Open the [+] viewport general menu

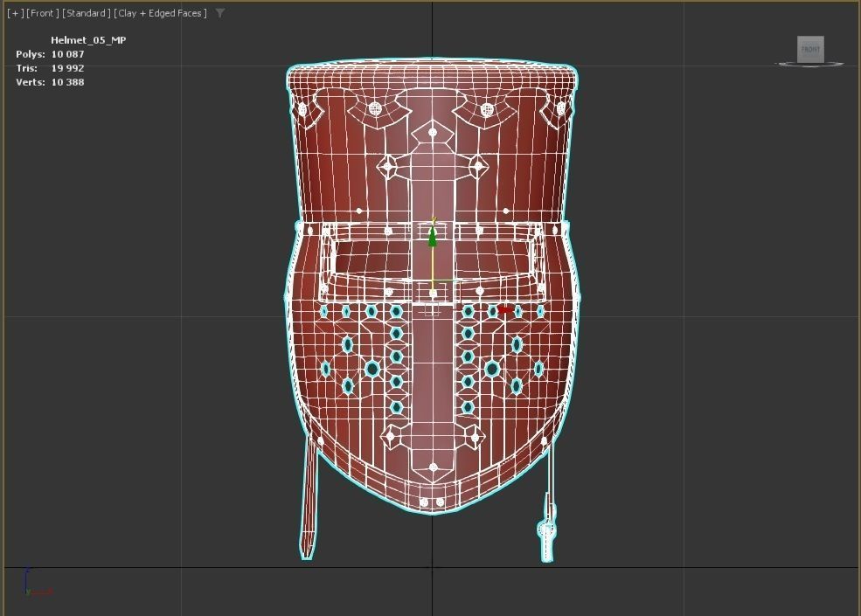pyautogui.click(x=16, y=13)
